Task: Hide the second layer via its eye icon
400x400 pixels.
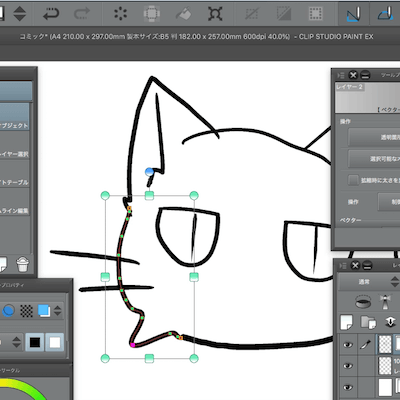Action: [x=348, y=366]
